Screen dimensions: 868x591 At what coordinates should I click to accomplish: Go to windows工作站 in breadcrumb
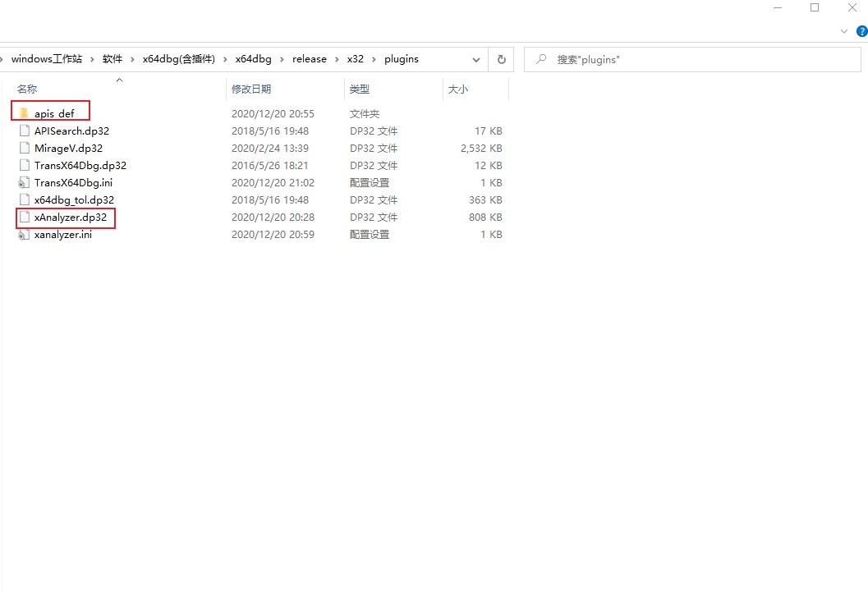coord(47,58)
